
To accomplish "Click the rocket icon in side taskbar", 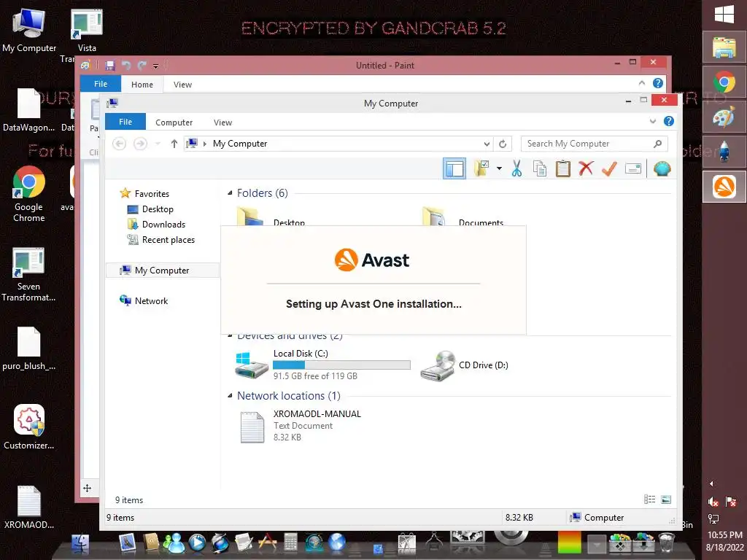I will [x=724, y=152].
